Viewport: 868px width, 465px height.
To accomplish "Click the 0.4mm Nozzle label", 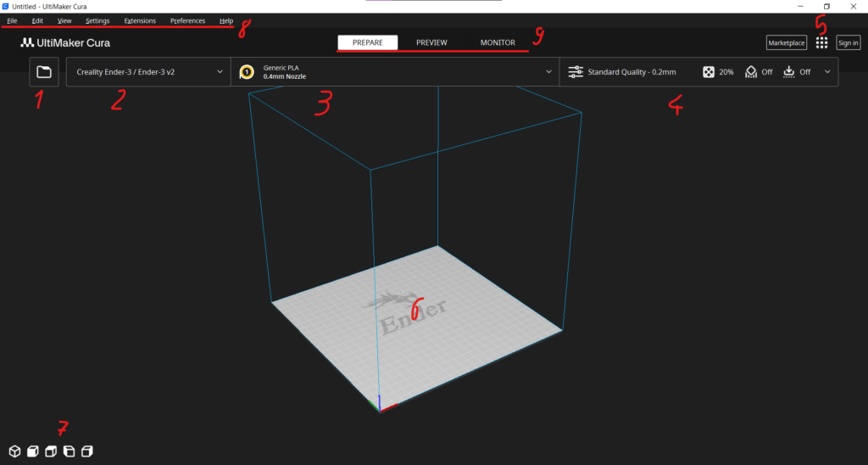I will point(285,76).
